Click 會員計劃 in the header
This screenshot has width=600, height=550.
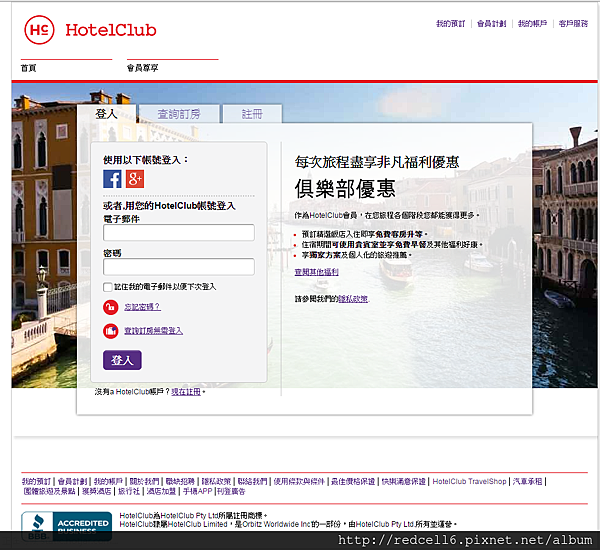[x=492, y=24]
